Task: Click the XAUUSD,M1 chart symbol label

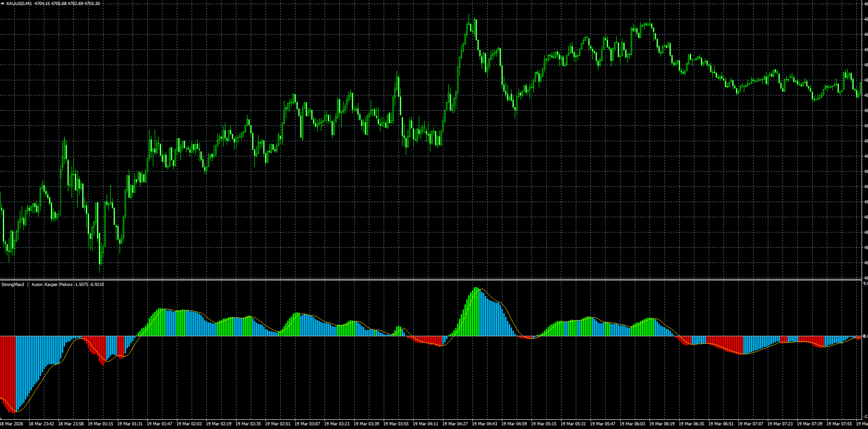Action: [19, 4]
